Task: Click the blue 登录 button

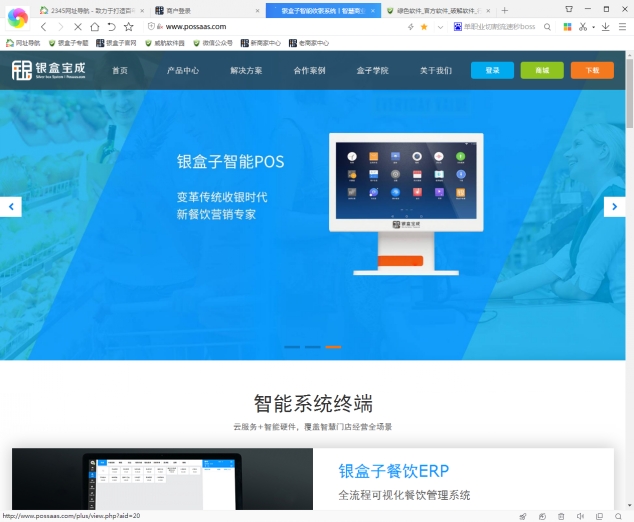Action: pos(492,70)
